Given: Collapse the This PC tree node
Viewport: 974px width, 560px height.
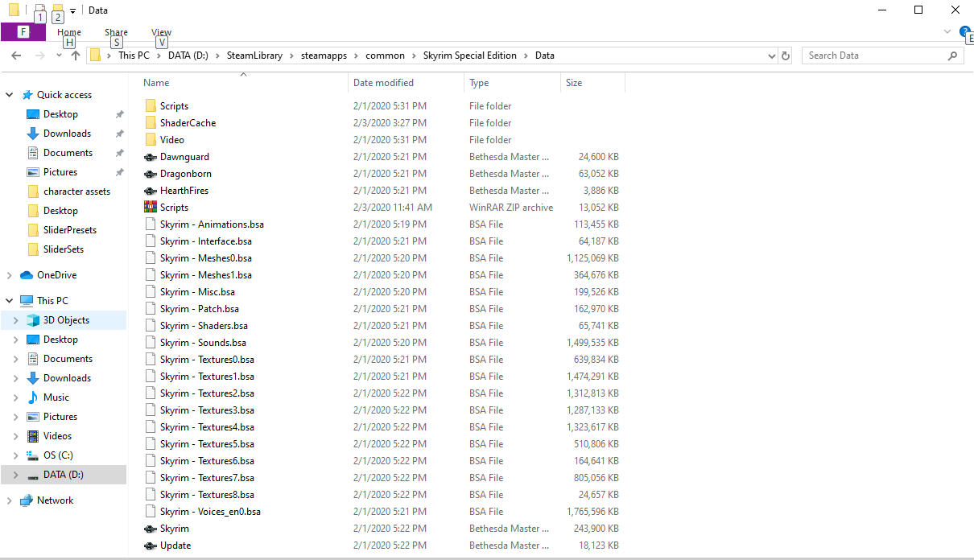Looking at the screenshot, I should click(x=10, y=301).
